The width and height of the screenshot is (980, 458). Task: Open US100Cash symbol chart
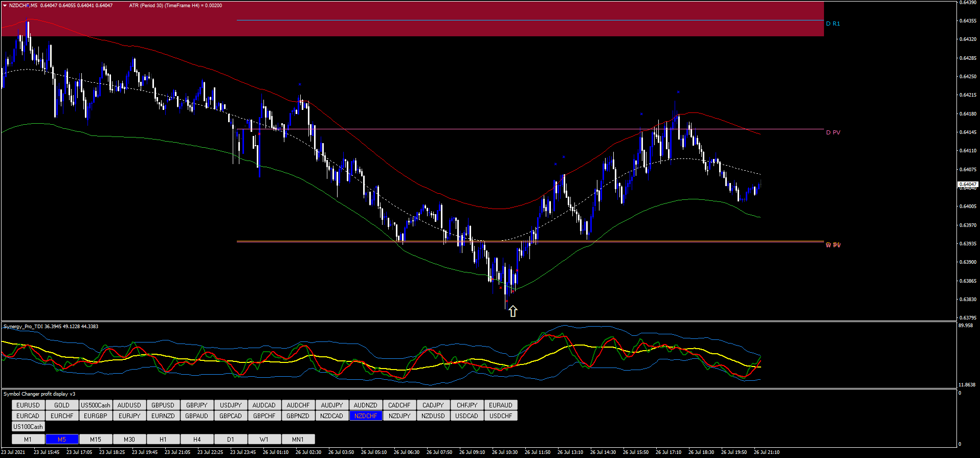click(28, 426)
